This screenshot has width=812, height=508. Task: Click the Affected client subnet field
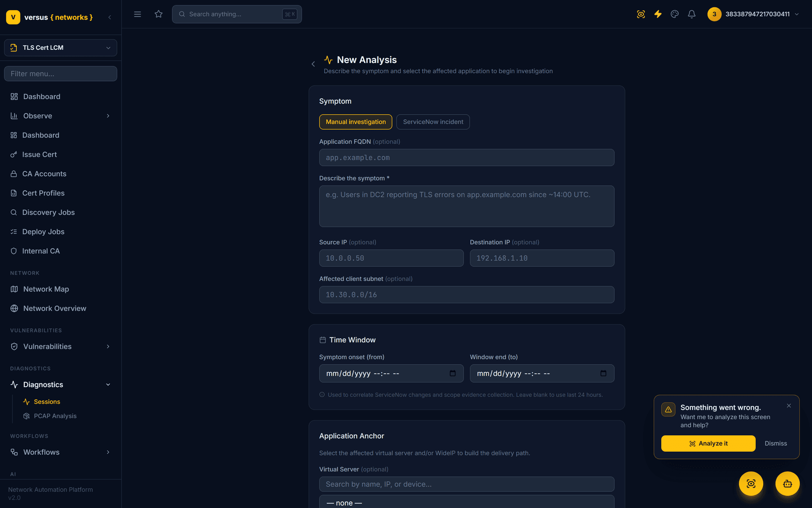(x=467, y=295)
